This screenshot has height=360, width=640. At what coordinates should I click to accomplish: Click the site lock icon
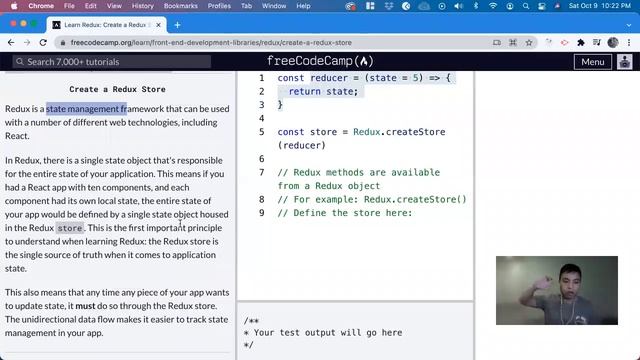(62, 42)
